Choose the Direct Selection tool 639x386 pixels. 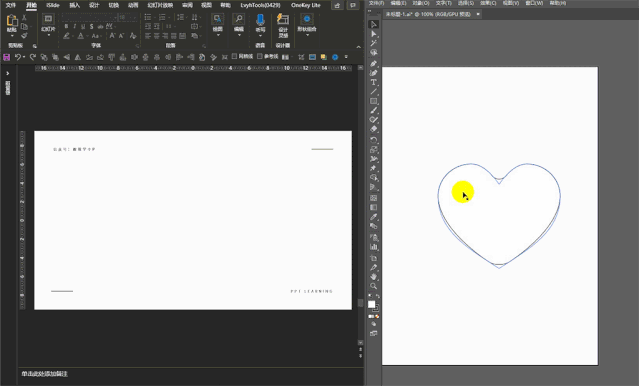click(373, 34)
